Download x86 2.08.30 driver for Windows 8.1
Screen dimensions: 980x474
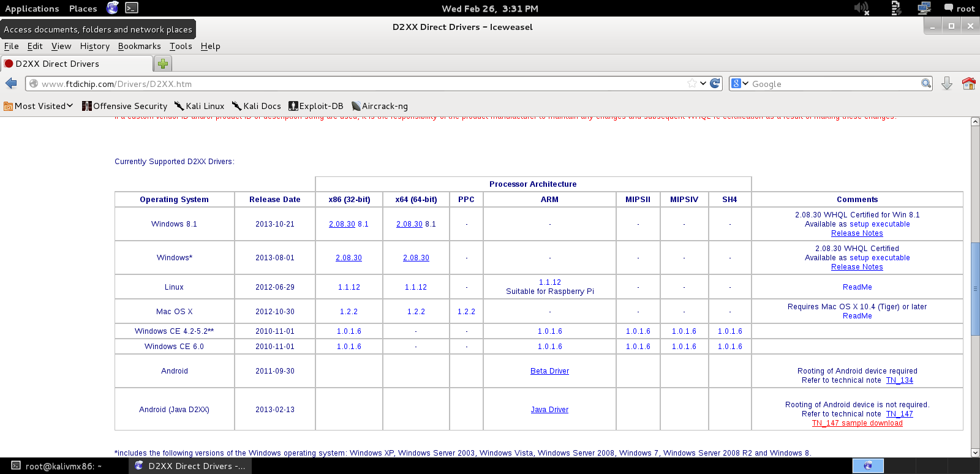[x=342, y=224]
